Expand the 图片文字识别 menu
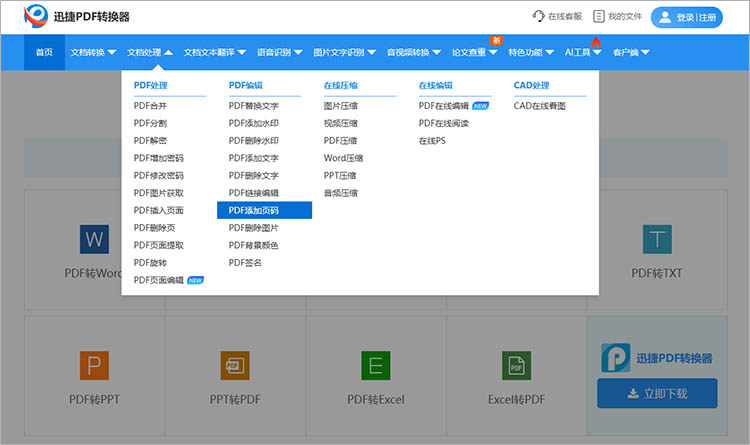Image resolution: width=750 pixels, height=445 pixels. point(344,52)
